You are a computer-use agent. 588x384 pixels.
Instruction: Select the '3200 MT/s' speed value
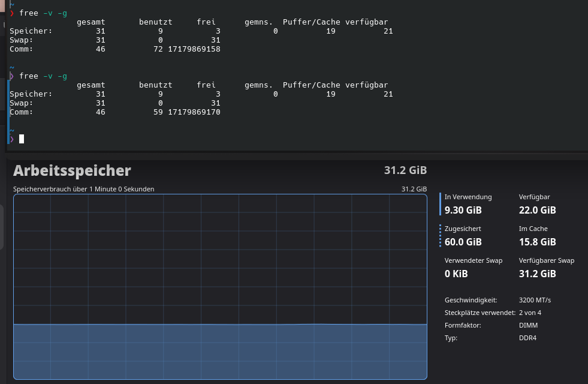pos(535,300)
